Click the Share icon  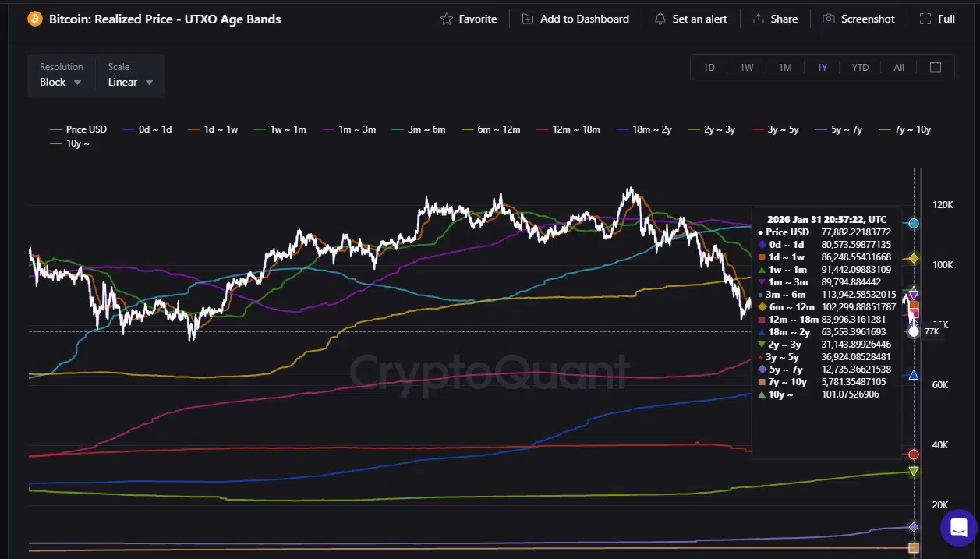pyautogui.click(x=758, y=19)
